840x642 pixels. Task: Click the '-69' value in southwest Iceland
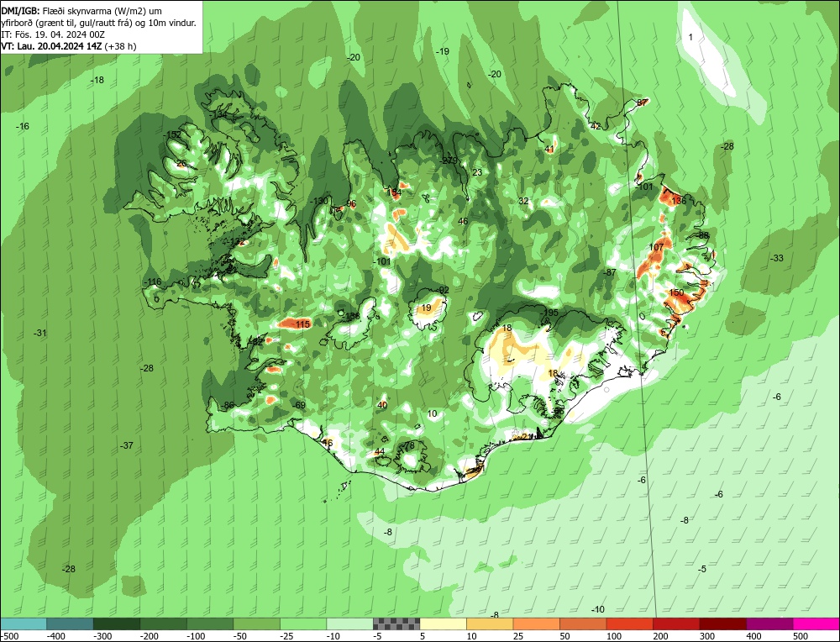pyautogui.click(x=299, y=405)
